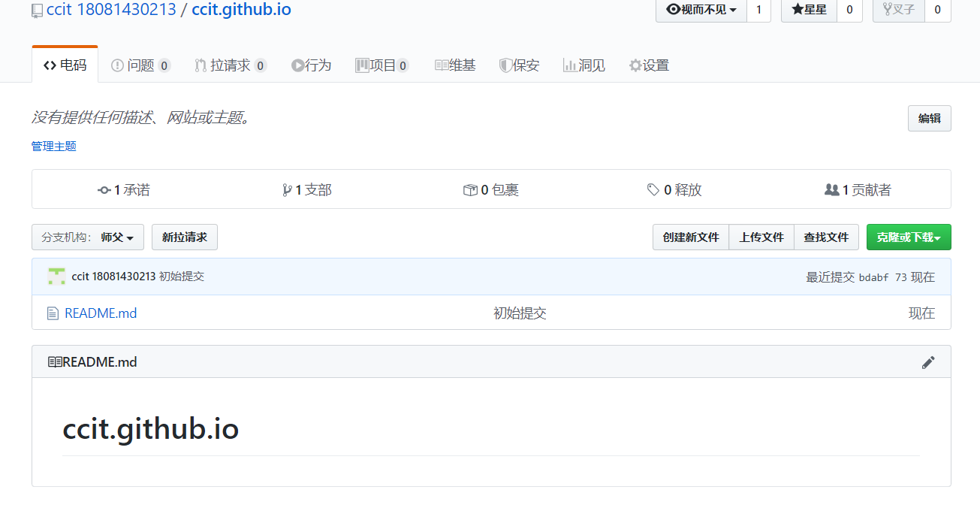Image resolution: width=980 pixels, height=523 pixels.
Task: Click the tag icon next to 0 释放
Action: coord(653,189)
